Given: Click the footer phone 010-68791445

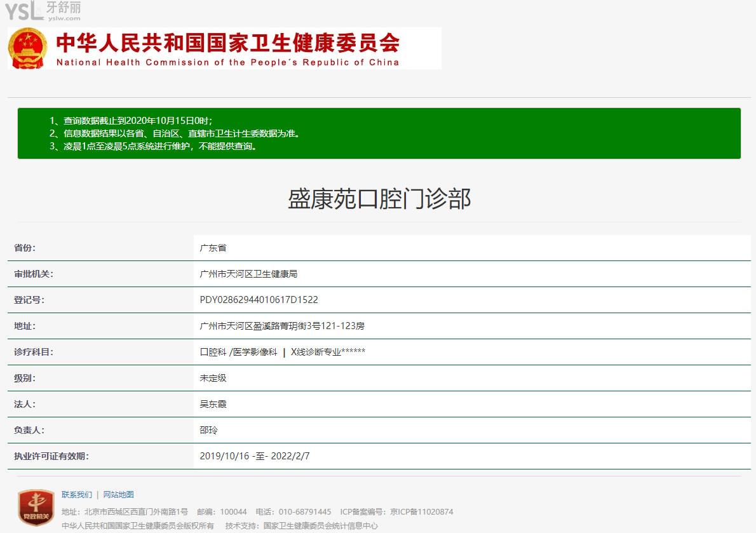Looking at the screenshot, I should point(305,512).
